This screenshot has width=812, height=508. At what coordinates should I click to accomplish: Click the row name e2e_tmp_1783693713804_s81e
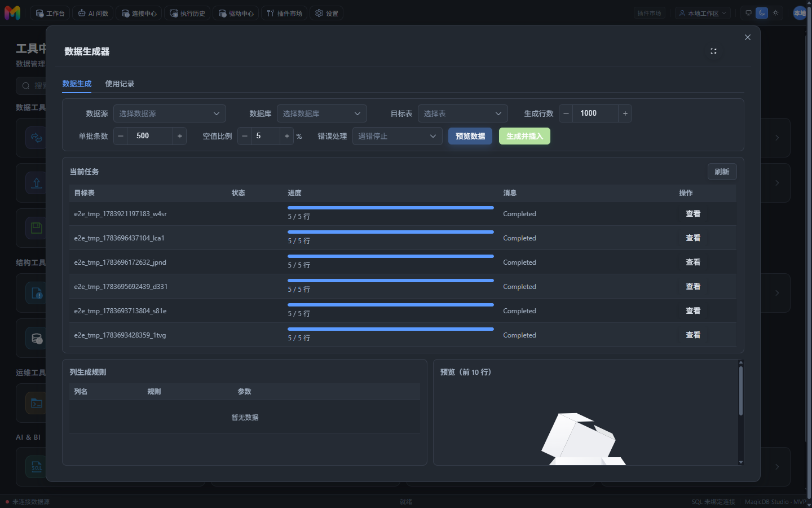[120, 311]
